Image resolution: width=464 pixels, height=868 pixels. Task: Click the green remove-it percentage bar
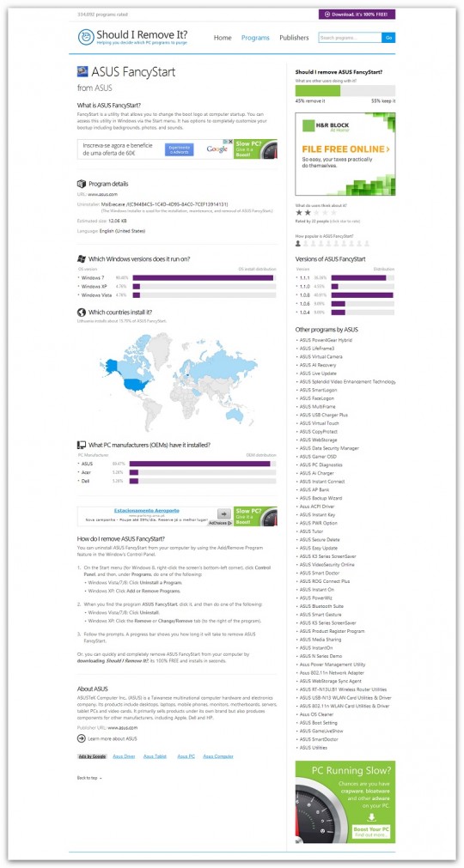pyautogui.click(x=318, y=91)
